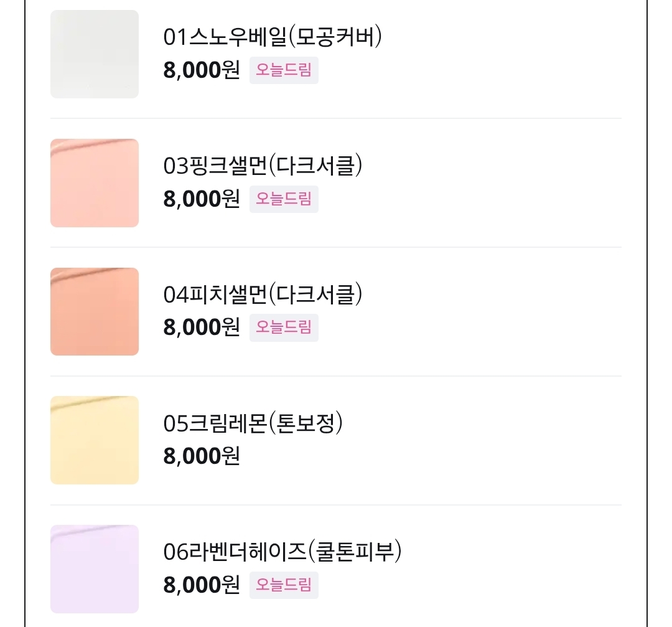The image size is (672, 627).
Task: Select option 06라벤더헤이즈(쿨톤피부)
Action: point(282,552)
